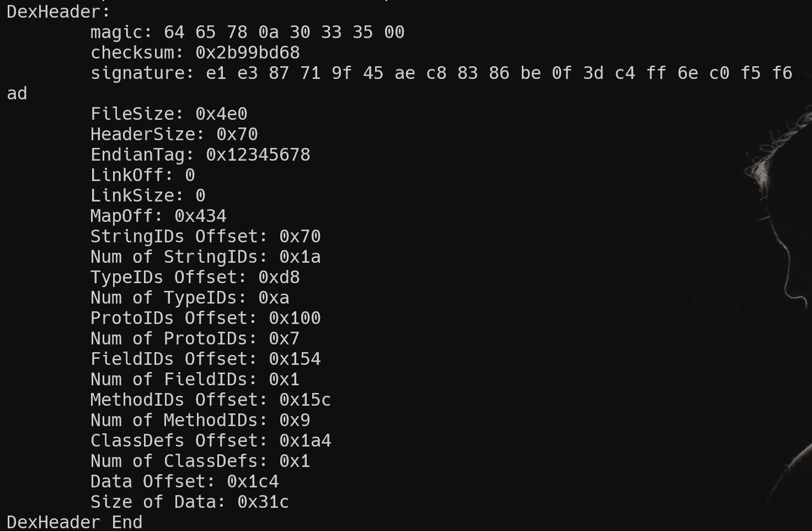The height and width of the screenshot is (531, 812).
Task: Click the FieldIDs Offset 0x154 line
Action: (205, 359)
